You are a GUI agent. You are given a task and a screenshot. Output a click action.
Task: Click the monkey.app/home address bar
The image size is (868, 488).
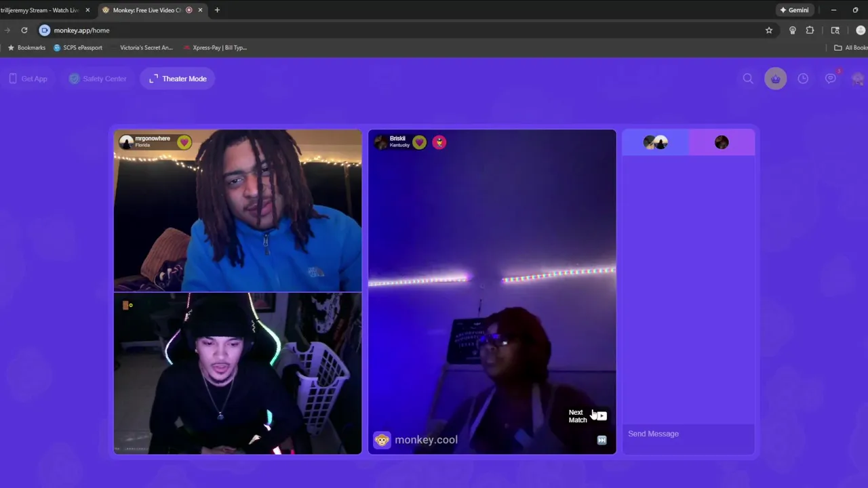407,30
